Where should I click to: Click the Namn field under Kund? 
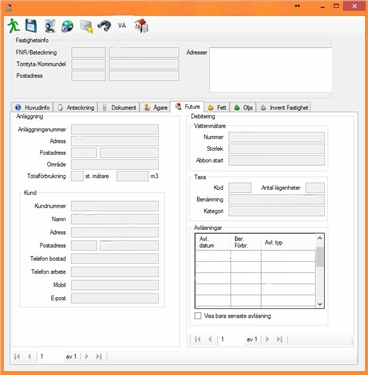(115, 219)
